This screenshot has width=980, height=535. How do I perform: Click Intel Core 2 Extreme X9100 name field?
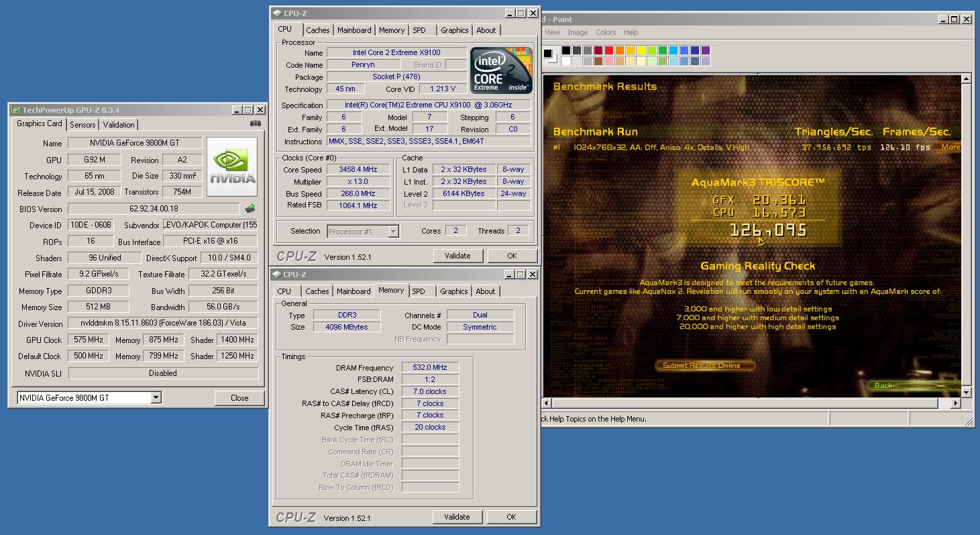tap(396, 53)
